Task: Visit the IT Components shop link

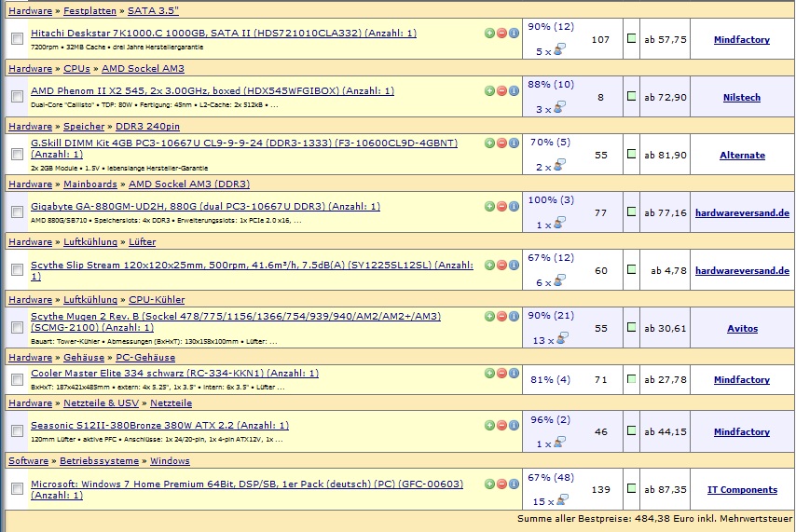Action: 742,490
